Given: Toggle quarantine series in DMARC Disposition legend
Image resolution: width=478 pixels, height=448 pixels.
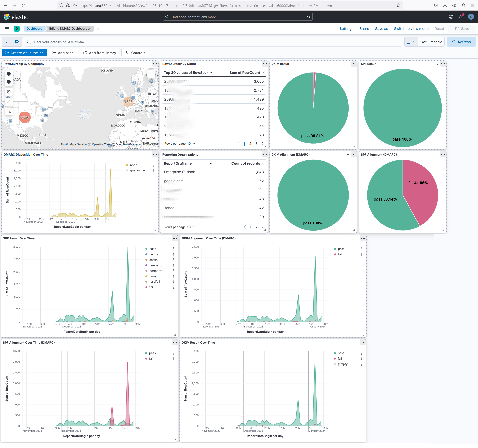Looking at the screenshot, I should pos(137,170).
